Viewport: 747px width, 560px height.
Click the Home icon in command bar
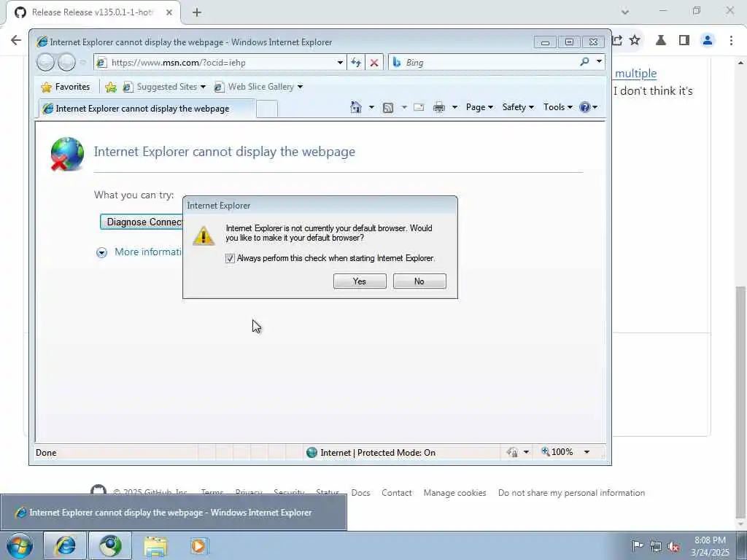coord(356,107)
